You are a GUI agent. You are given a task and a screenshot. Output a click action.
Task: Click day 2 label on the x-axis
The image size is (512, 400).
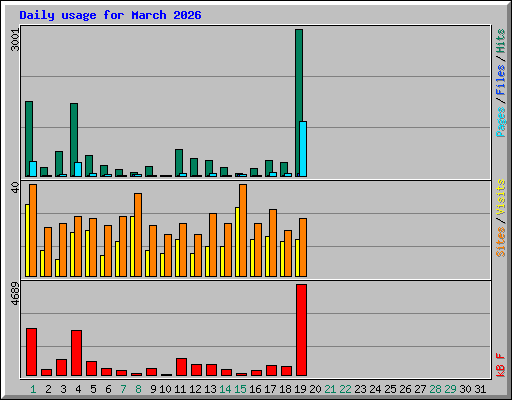point(48,389)
